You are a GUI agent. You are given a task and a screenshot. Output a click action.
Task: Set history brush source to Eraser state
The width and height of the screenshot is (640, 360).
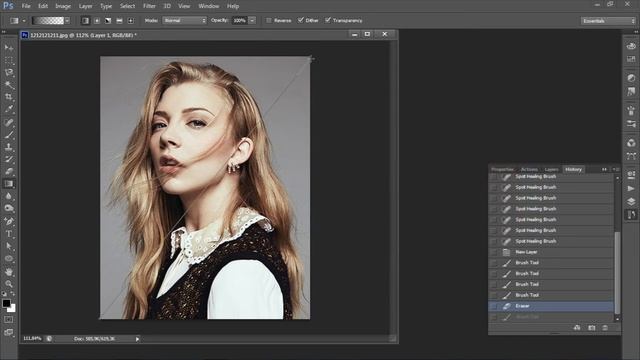tap(493, 306)
